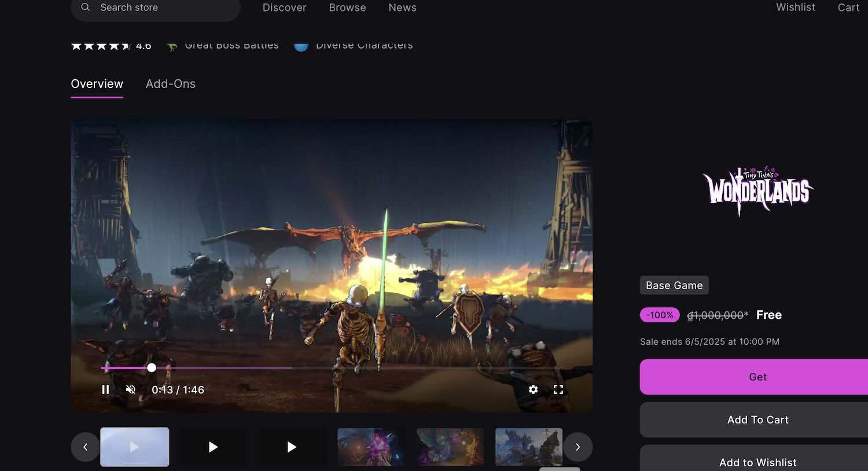Open the Cart link
Viewport: 868px width, 471px height.
[x=848, y=8]
